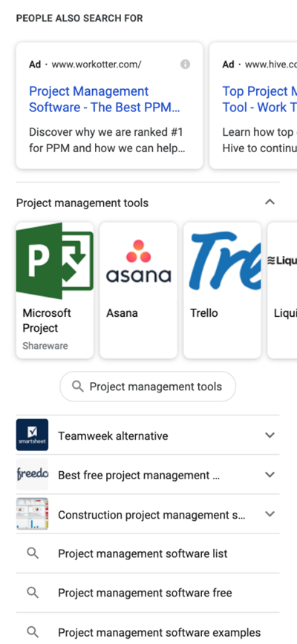297x644 pixels.
Task: Click the Shareware label under Microsoft Project
Action: pos(45,346)
